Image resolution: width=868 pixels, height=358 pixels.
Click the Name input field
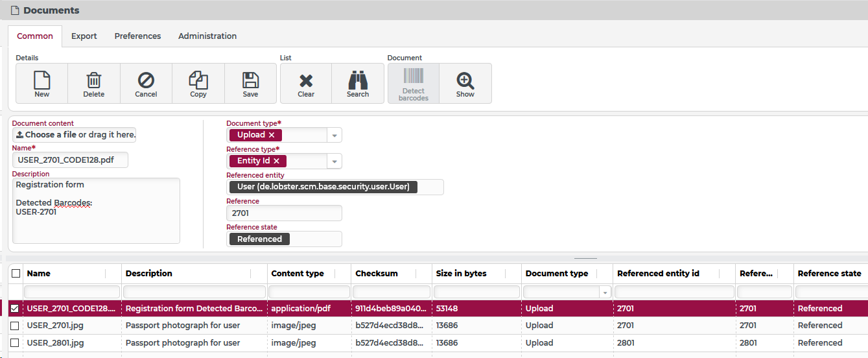[x=70, y=160]
